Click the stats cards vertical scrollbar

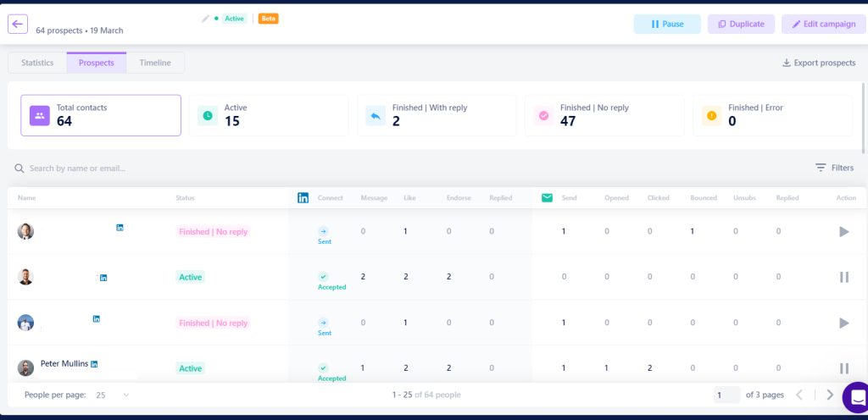(x=863, y=117)
